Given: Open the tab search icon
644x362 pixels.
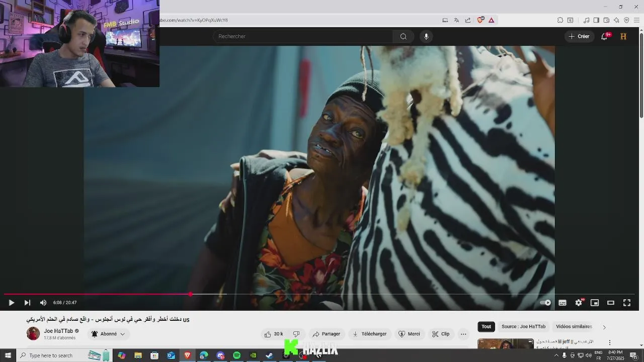Looking at the screenshot, I should click(570, 20).
